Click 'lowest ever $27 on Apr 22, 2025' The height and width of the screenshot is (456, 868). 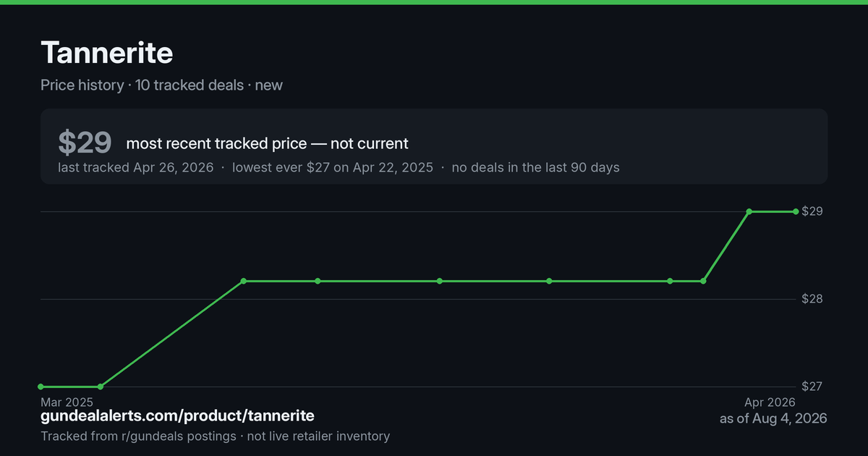click(x=333, y=167)
